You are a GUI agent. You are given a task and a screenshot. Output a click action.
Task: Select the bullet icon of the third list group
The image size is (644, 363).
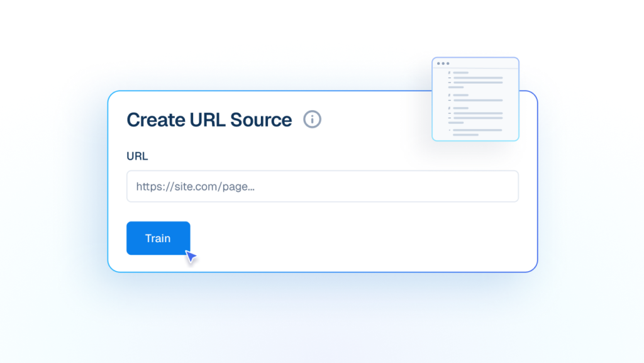[x=449, y=108]
